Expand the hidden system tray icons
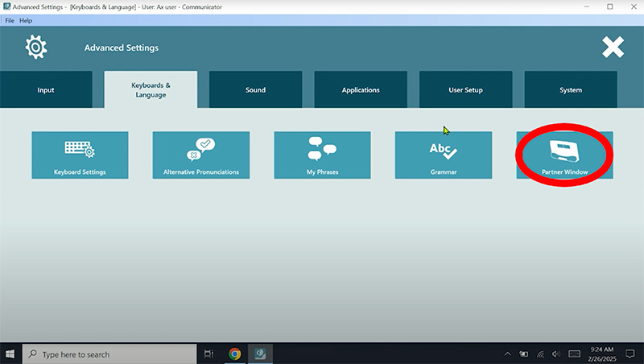This screenshot has height=364, width=644. (507, 354)
